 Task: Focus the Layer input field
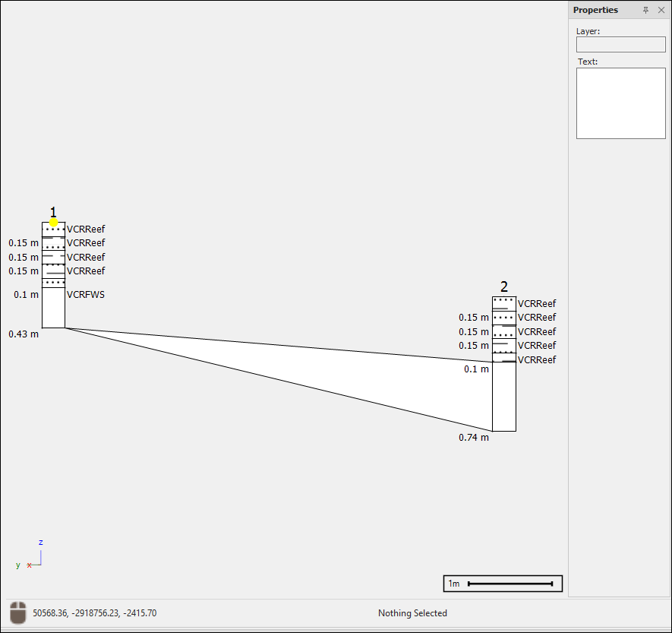click(620, 45)
